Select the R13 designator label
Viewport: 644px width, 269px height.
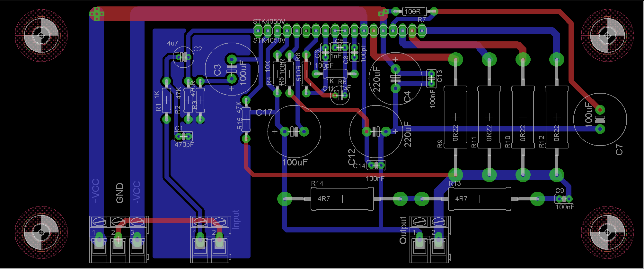454,183
